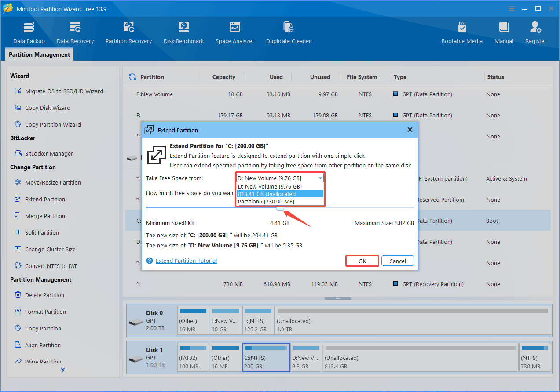Screen dimensions: 560x392
Task: Select the FAT32 100 MB block
Action: click(193, 357)
